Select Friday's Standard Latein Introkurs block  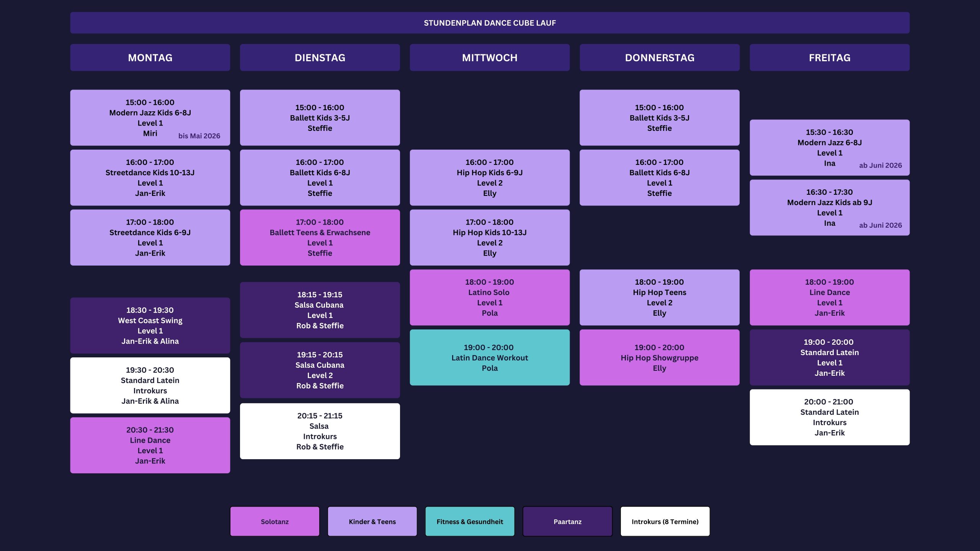[829, 417]
